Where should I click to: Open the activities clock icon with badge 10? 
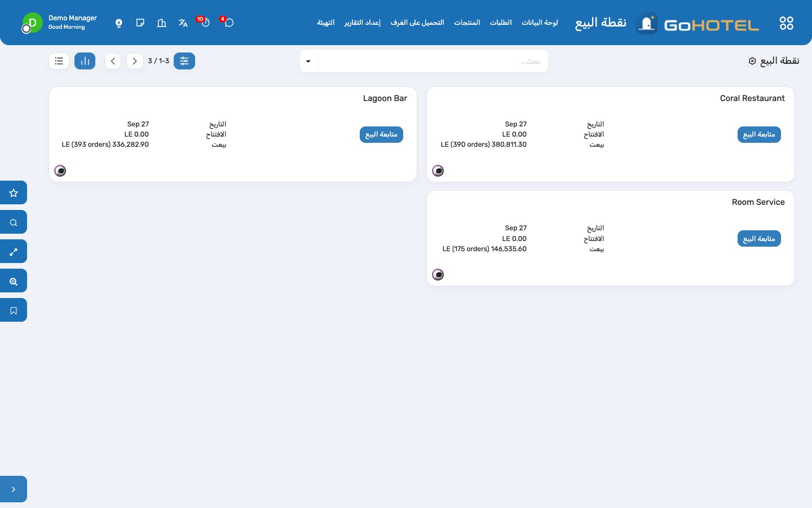[205, 23]
